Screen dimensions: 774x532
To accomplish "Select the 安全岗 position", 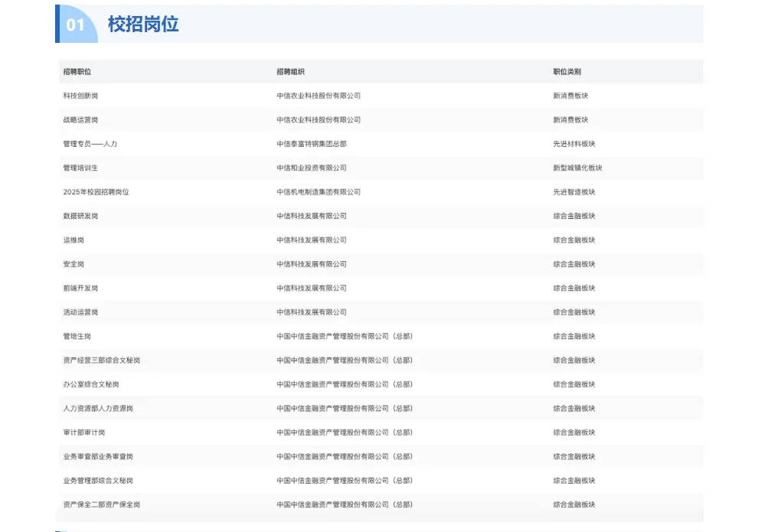I will (73, 264).
